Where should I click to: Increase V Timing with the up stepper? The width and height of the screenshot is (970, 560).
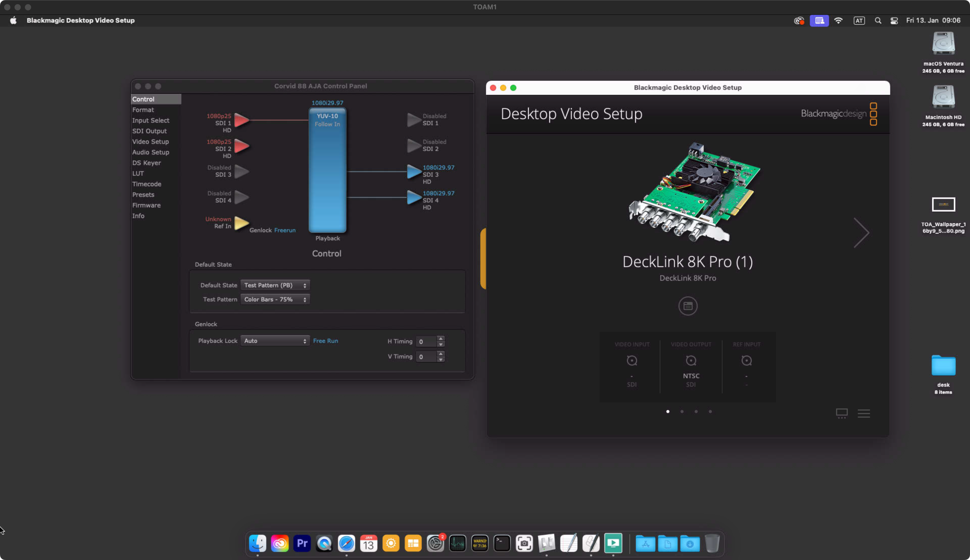(441, 353)
